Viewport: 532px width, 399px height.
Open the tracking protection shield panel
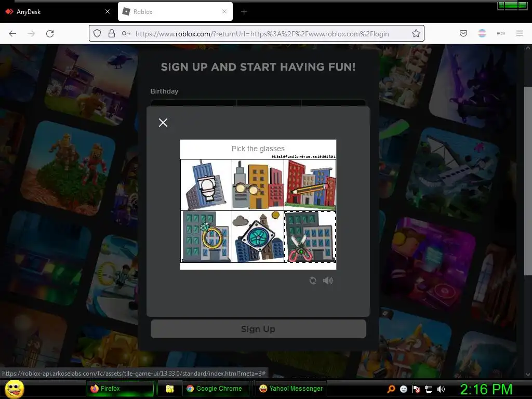pos(97,33)
